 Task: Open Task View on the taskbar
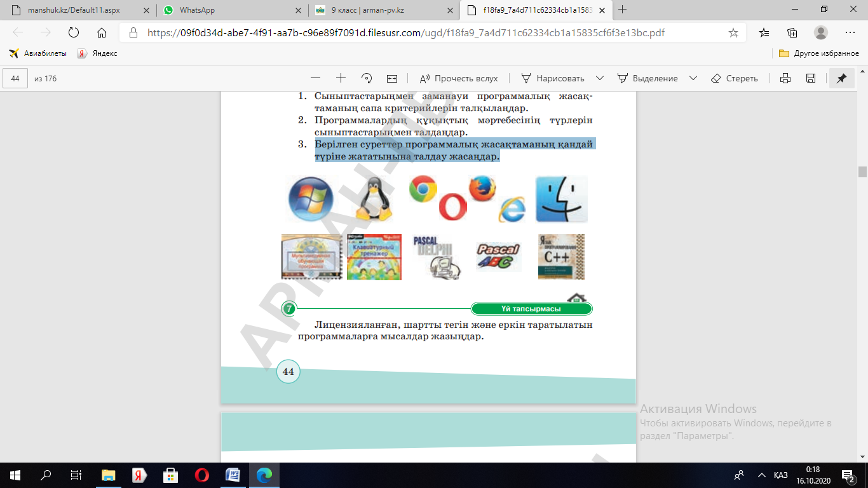click(x=76, y=475)
